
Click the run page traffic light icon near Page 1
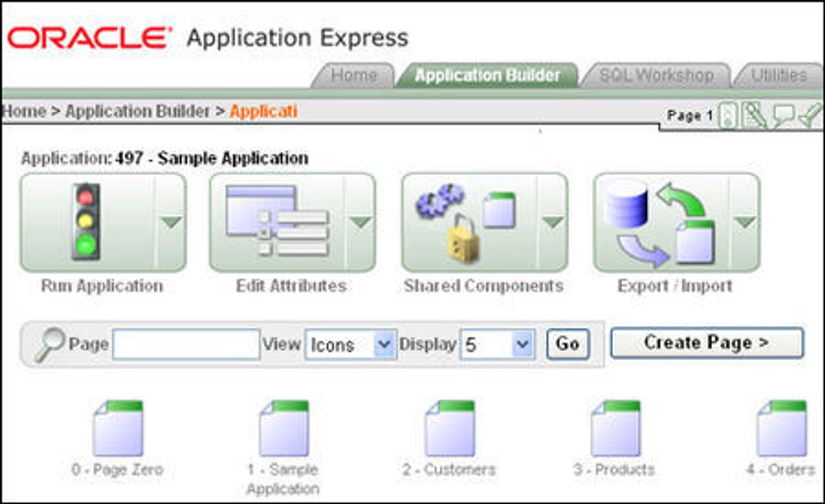click(x=728, y=115)
